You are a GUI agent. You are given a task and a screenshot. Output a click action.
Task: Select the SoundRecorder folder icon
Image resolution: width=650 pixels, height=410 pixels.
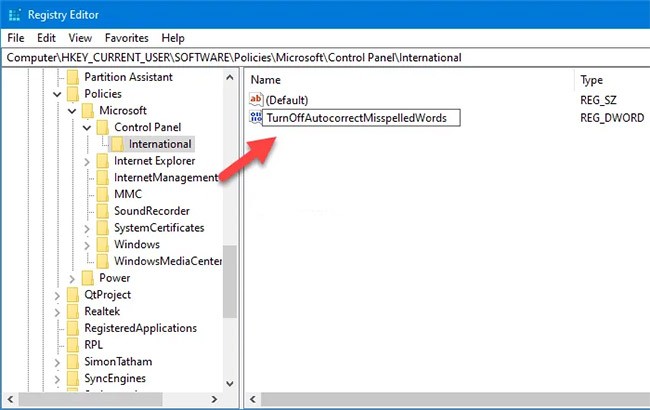click(103, 211)
